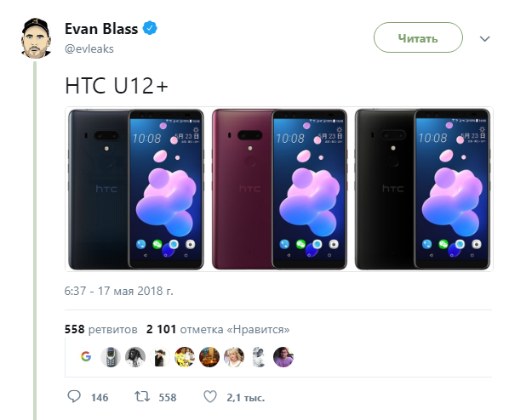View the 558 ретвитов list
Viewport: 509px width, 420px height.
[x=101, y=329]
